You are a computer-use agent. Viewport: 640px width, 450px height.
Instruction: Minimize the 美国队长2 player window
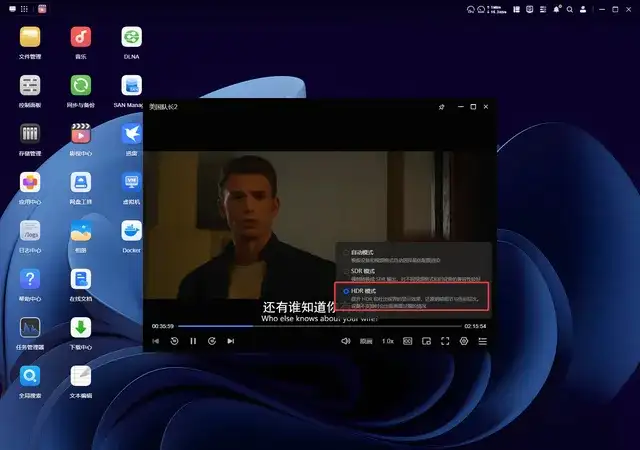coord(461,107)
